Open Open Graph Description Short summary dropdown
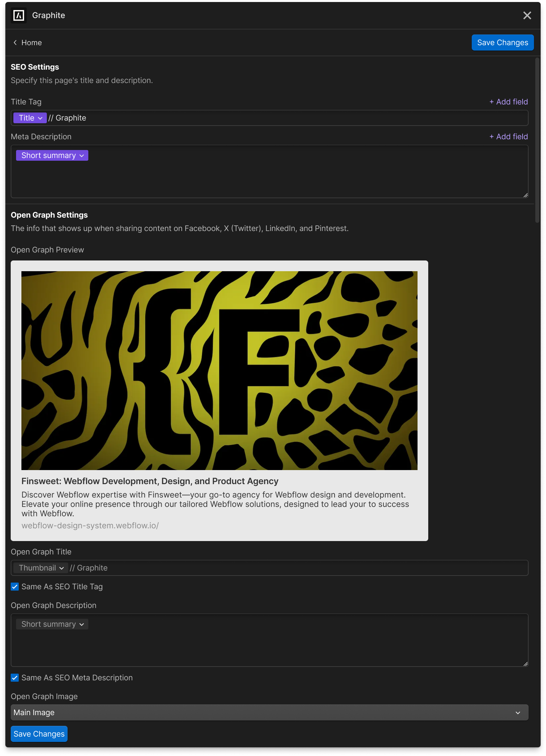 [52, 624]
